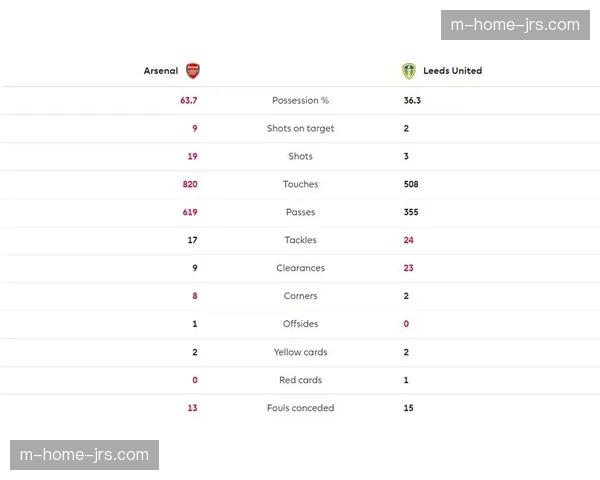This screenshot has width=600, height=480.
Task: Click the Leeds United club crest
Action: (407, 71)
